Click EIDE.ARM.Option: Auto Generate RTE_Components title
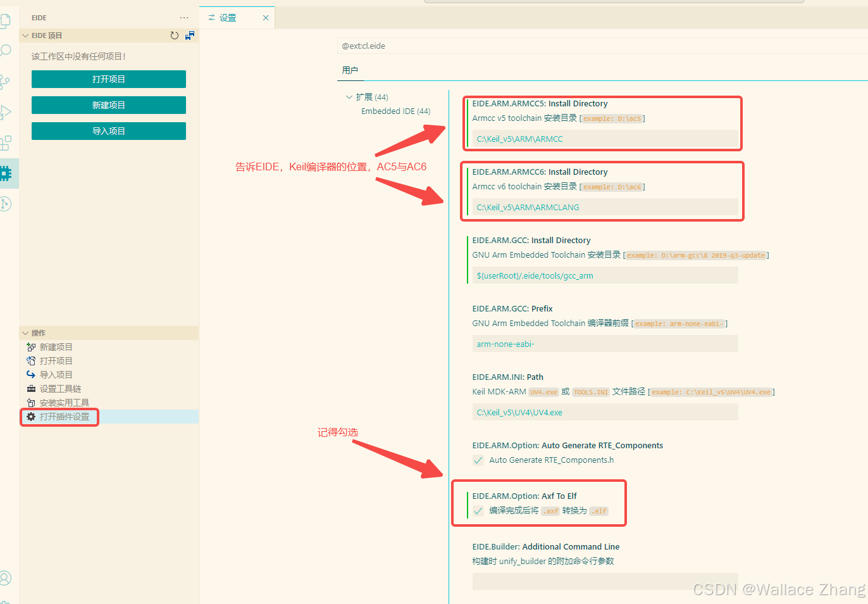Viewport: 868px width, 604px height. click(x=567, y=446)
